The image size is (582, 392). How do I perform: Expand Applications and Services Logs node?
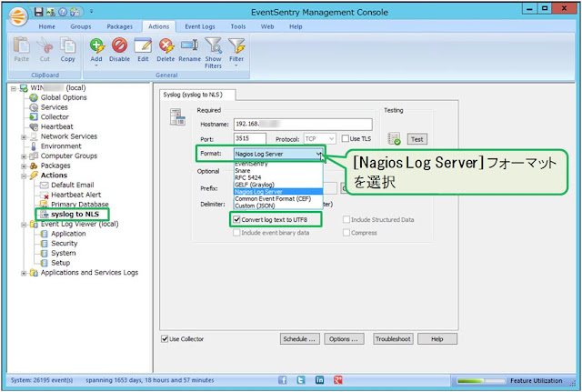tap(24, 273)
